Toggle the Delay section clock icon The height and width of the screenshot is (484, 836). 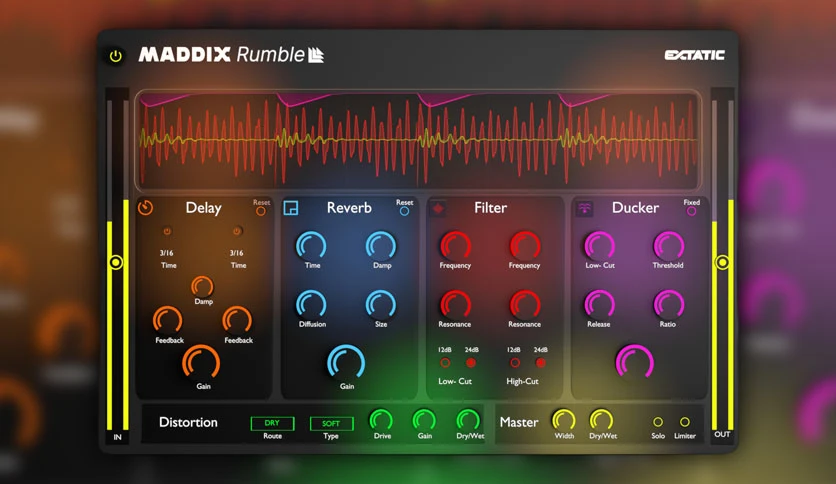146,207
